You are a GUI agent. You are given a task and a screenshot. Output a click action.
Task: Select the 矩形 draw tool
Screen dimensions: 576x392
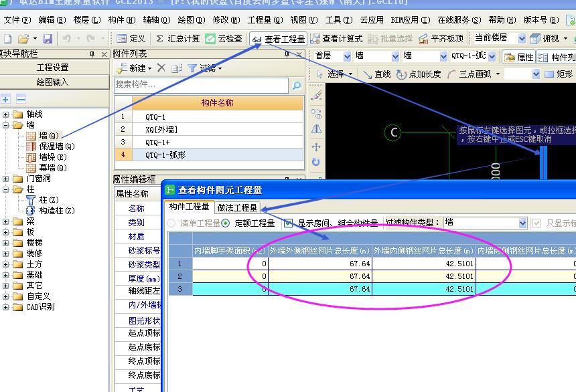click(559, 74)
